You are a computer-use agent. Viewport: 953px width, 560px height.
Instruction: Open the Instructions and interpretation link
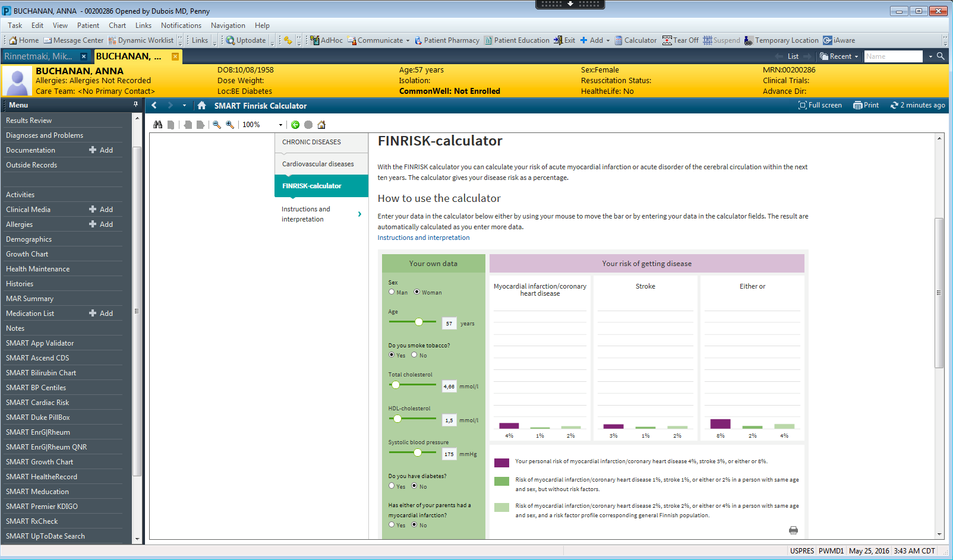click(x=424, y=238)
